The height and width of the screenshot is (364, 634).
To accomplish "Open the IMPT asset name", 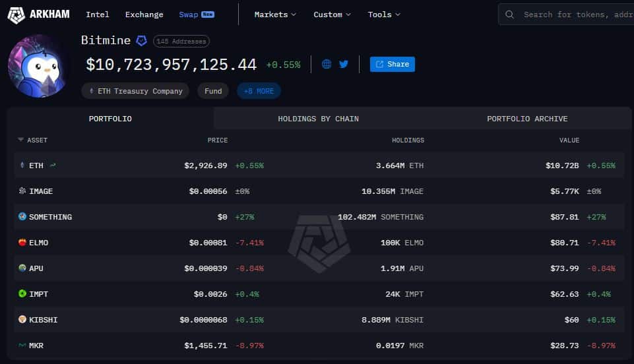I will (38, 294).
